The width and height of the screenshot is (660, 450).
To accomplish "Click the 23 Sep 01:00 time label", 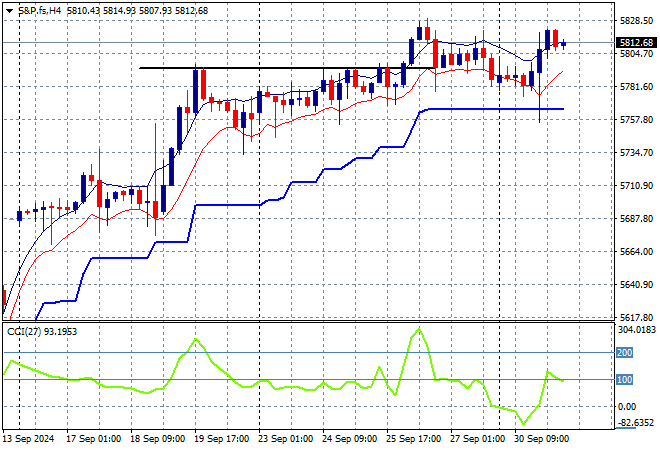I will [x=285, y=439].
